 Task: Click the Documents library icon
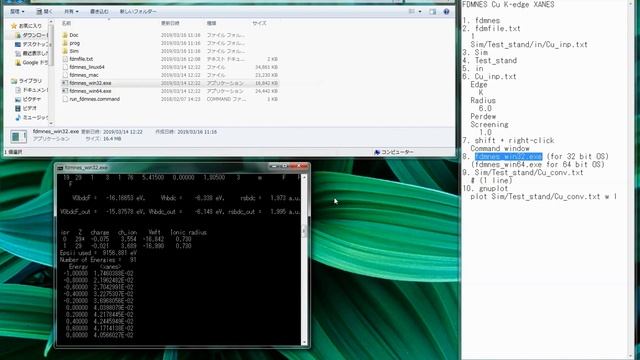click(18, 90)
